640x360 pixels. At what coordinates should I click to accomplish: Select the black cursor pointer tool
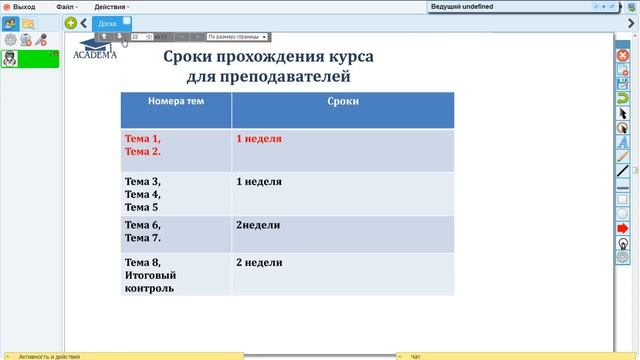pos(622,113)
